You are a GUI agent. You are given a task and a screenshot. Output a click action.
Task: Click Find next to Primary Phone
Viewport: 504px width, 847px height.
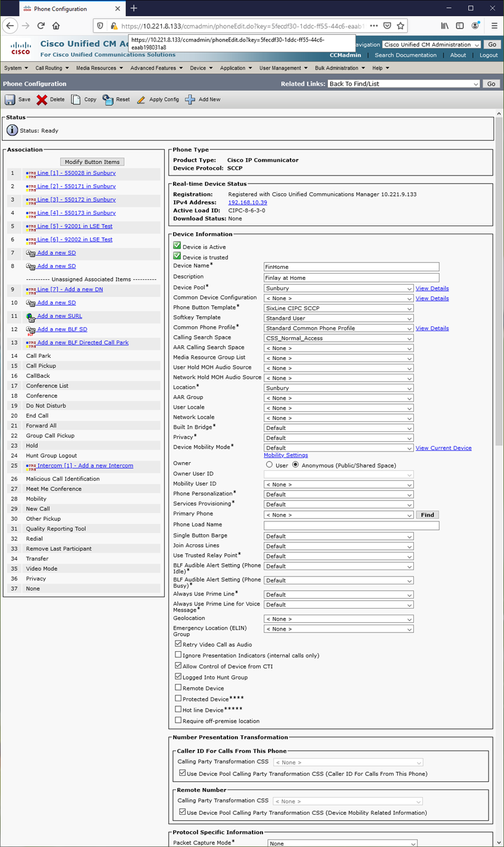click(427, 515)
